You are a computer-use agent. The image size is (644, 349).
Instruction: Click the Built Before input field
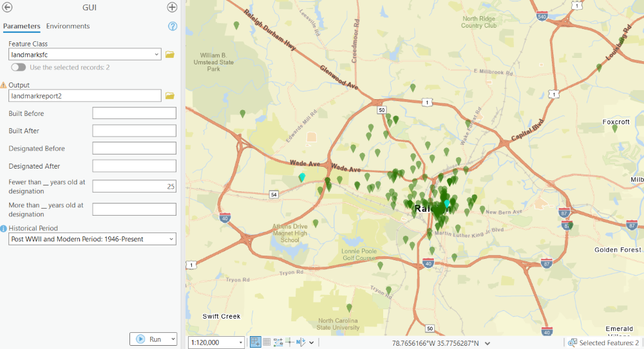pos(134,113)
